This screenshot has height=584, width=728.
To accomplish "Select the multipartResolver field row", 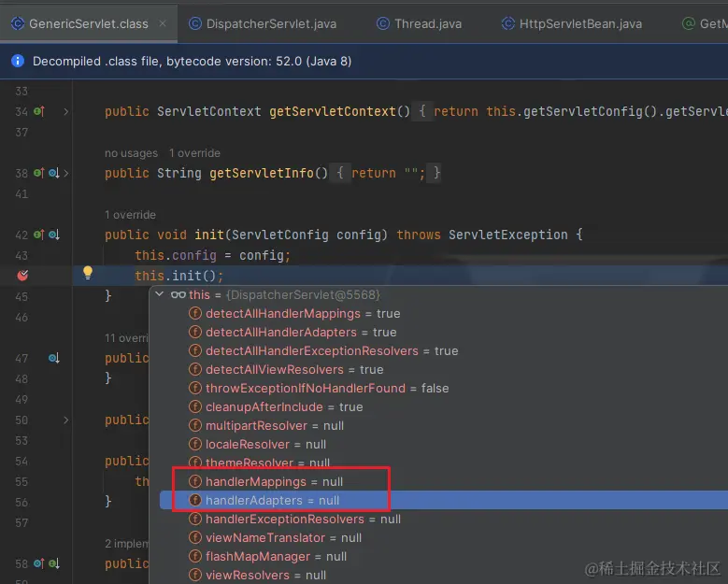I will (443, 426).
